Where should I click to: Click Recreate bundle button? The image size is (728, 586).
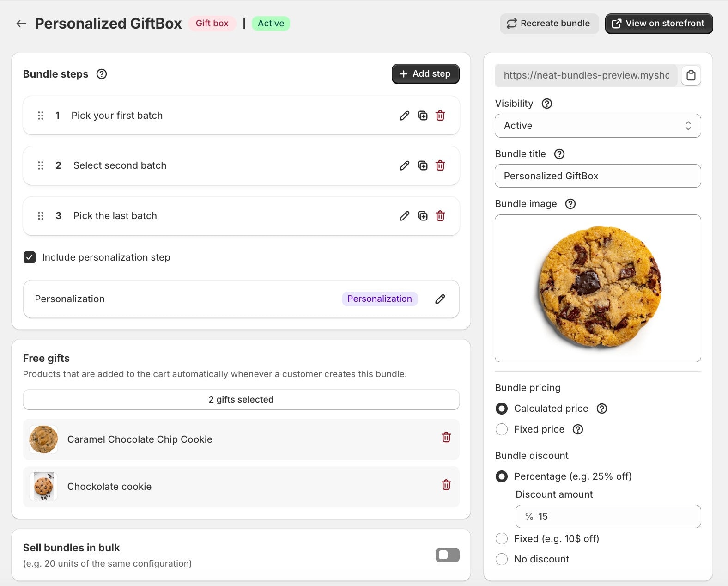click(x=549, y=24)
